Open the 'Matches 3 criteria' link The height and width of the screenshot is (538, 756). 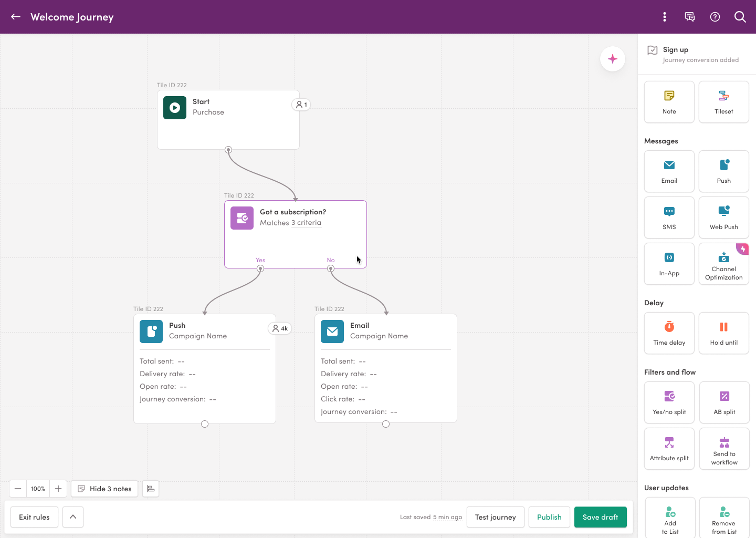click(x=290, y=223)
